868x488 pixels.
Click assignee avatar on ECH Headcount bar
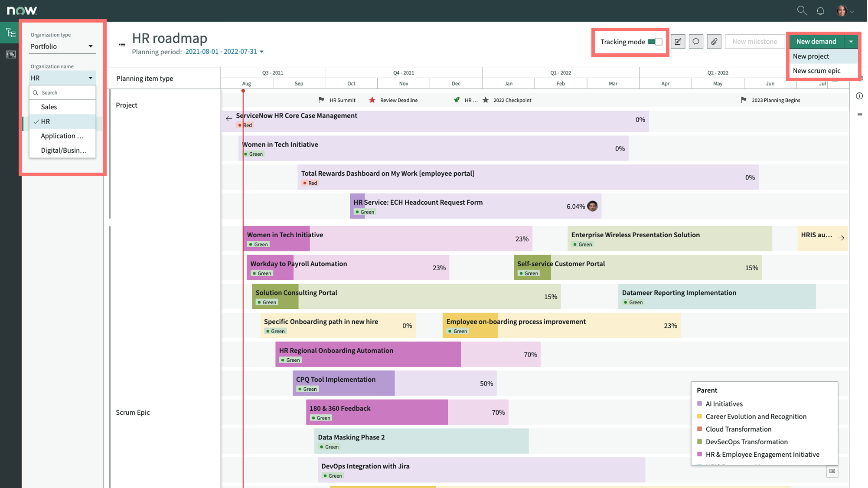[592, 206]
